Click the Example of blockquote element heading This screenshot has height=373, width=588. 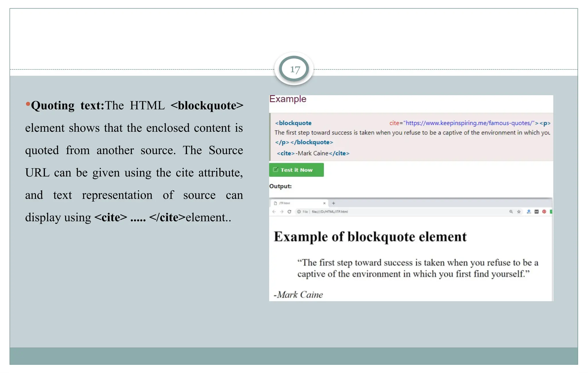370,237
